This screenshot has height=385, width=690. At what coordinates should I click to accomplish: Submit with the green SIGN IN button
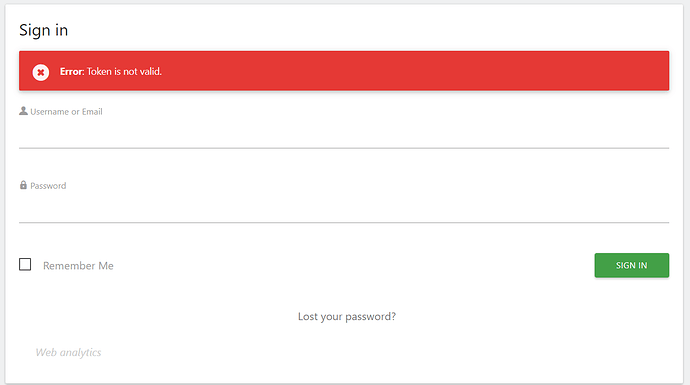[x=631, y=265]
